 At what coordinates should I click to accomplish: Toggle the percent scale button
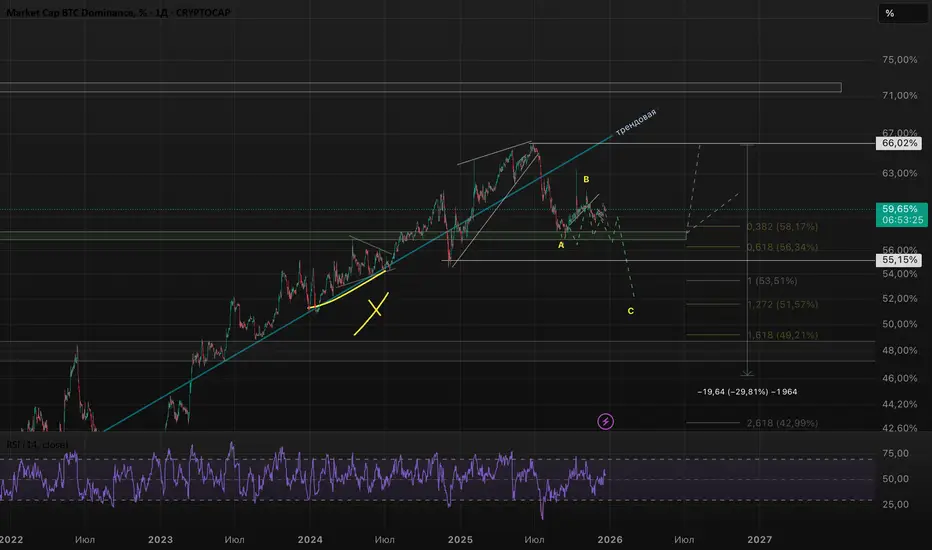click(x=889, y=14)
